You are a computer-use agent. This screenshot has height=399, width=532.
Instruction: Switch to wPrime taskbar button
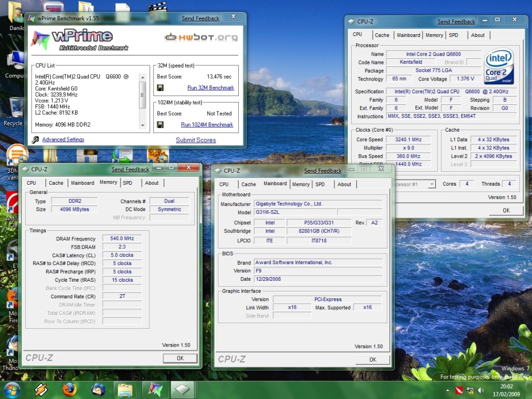(x=155, y=390)
